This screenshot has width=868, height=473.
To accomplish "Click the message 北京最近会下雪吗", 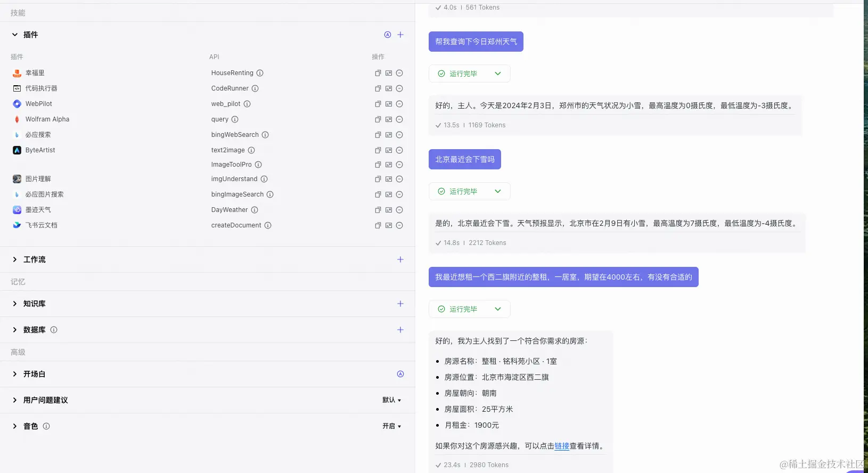I will [x=465, y=159].
